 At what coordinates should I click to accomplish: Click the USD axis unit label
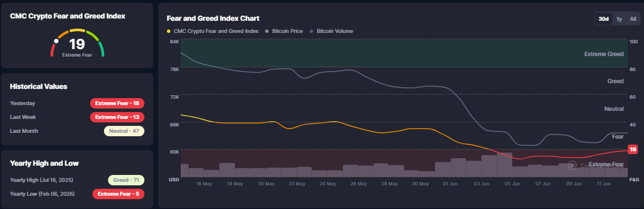coord(174,180)
